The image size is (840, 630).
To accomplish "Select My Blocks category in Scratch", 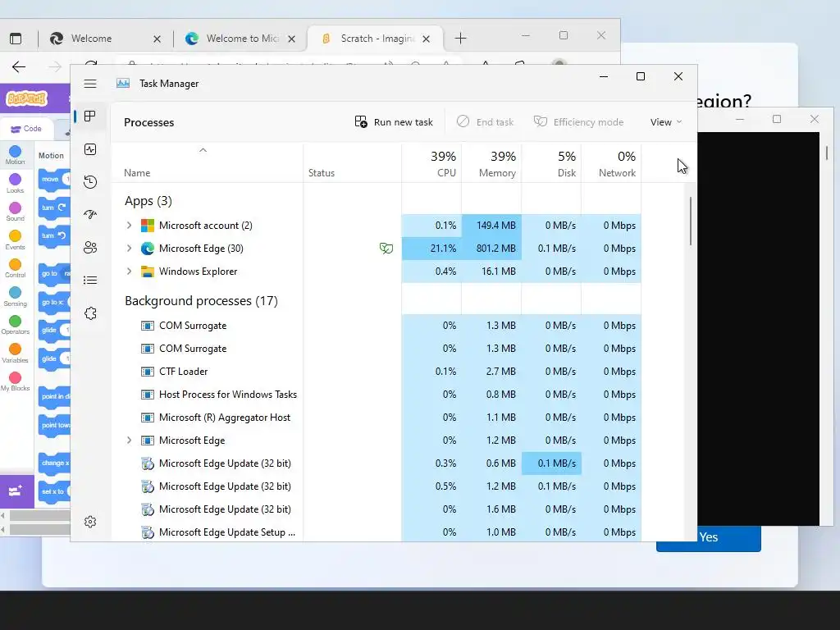I will point(15,382).
